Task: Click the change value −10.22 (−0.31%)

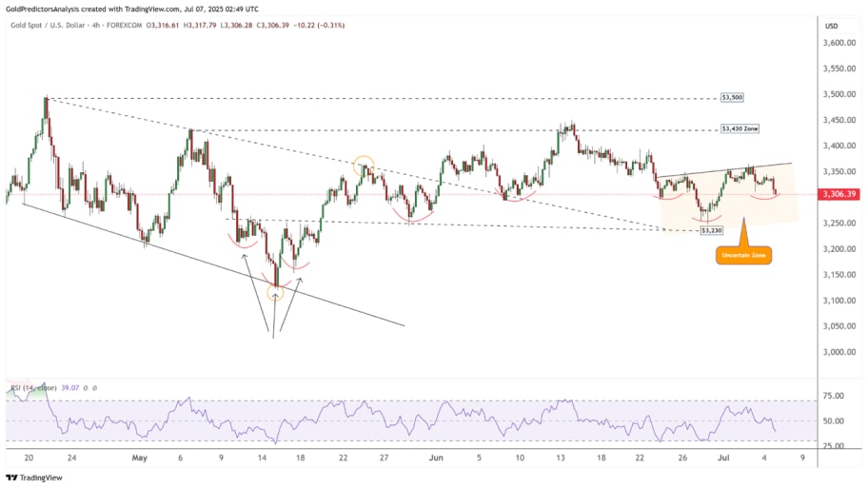Action: tap(319, 26)
